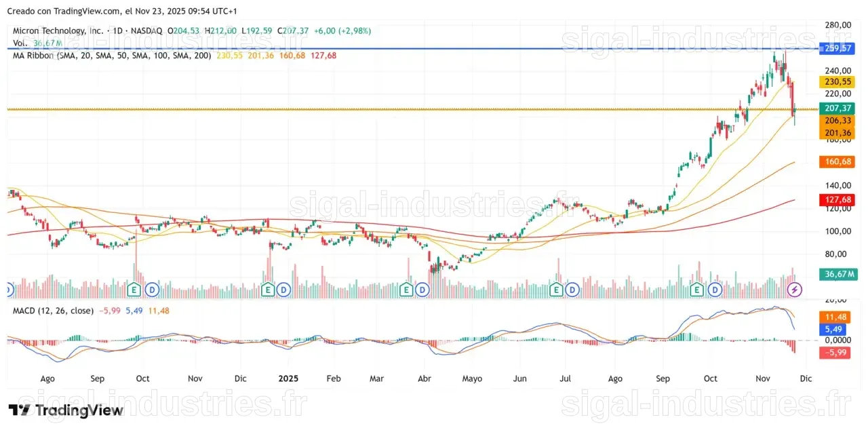
Task: Click the Feb label on time axis
Action: tap(332, 378)
